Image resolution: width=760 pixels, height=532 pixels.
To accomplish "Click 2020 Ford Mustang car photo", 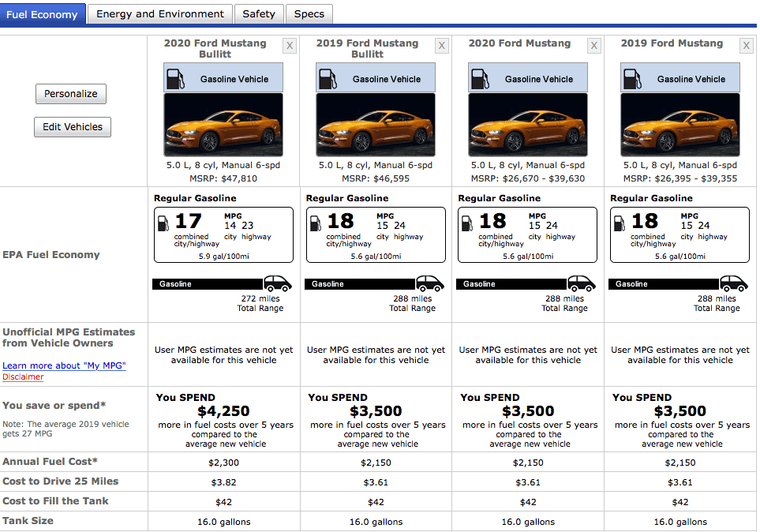I will [528, 125].
